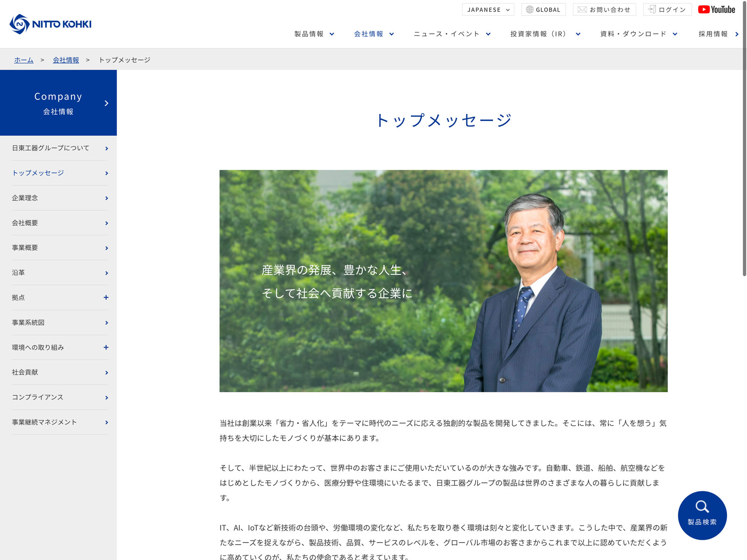Open the YouTube channel icon
Screen dimensions: 747x560
(716, 9)
